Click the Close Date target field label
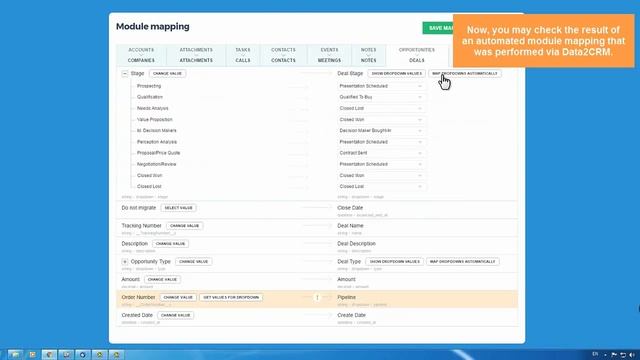The height and width of the screenshot is (360, 640). (x=350, y=208)
